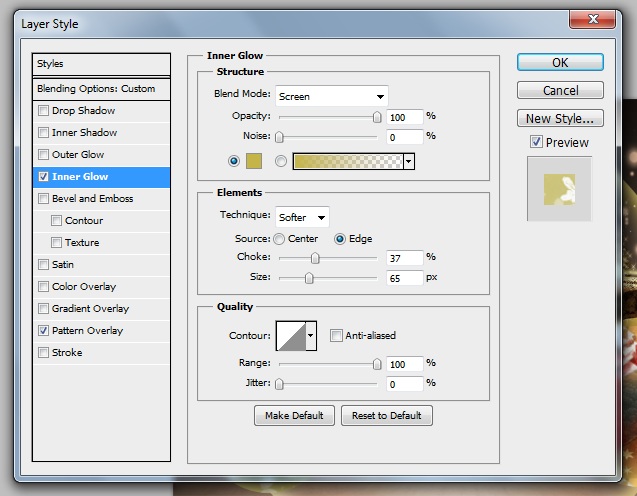
Task: Enable the Bevel and Emboss checkbox
Action: (x=43, y=199)
